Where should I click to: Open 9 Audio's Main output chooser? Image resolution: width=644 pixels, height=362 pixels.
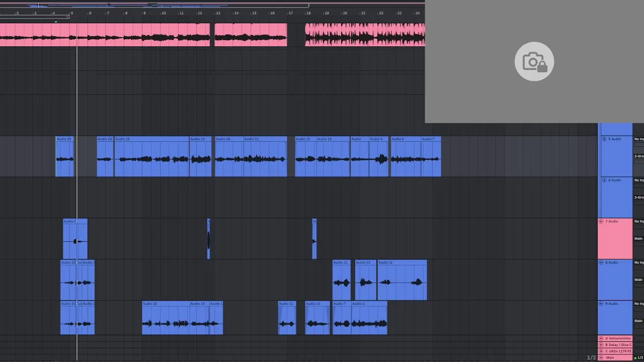coord(638,321)
